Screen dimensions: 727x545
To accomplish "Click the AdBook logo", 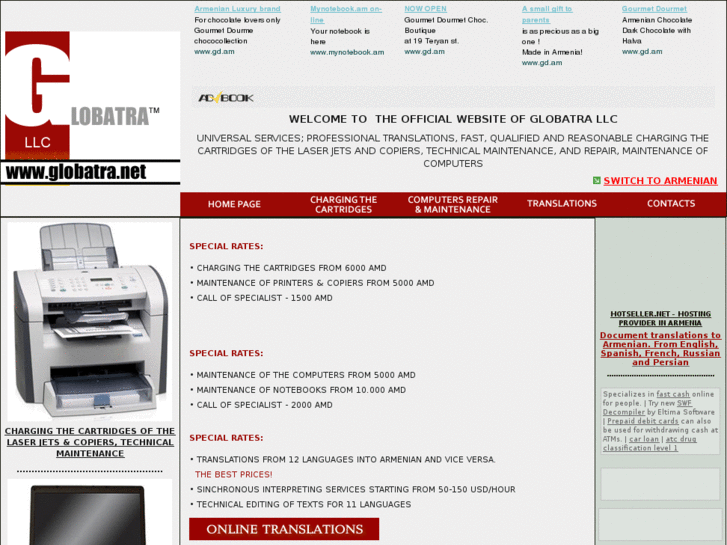I will tap(226, 98).
